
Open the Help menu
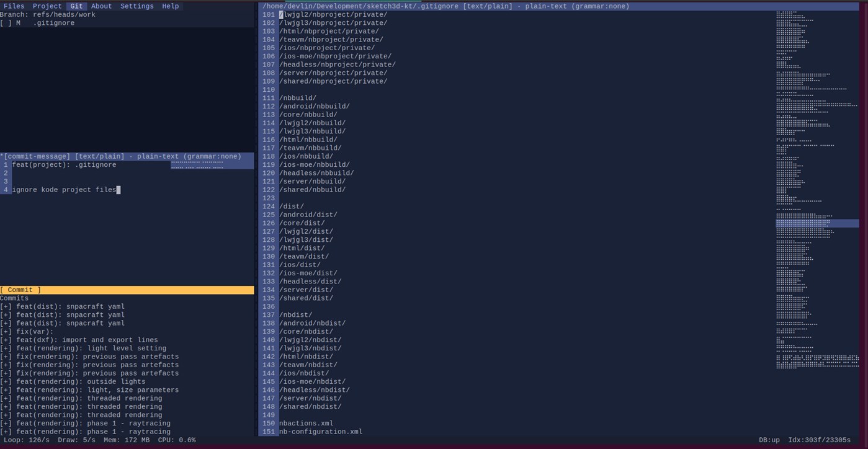click(x=171, y=6)
